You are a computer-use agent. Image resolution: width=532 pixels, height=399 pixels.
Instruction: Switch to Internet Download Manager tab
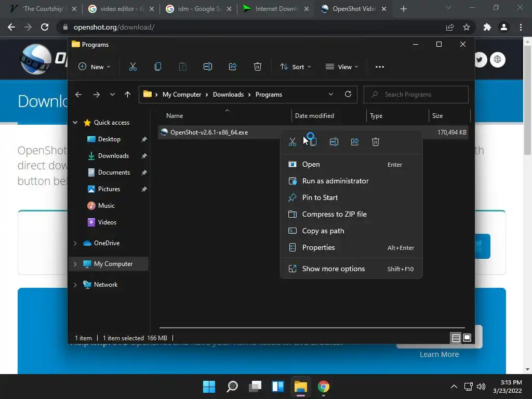pos(276,9)
